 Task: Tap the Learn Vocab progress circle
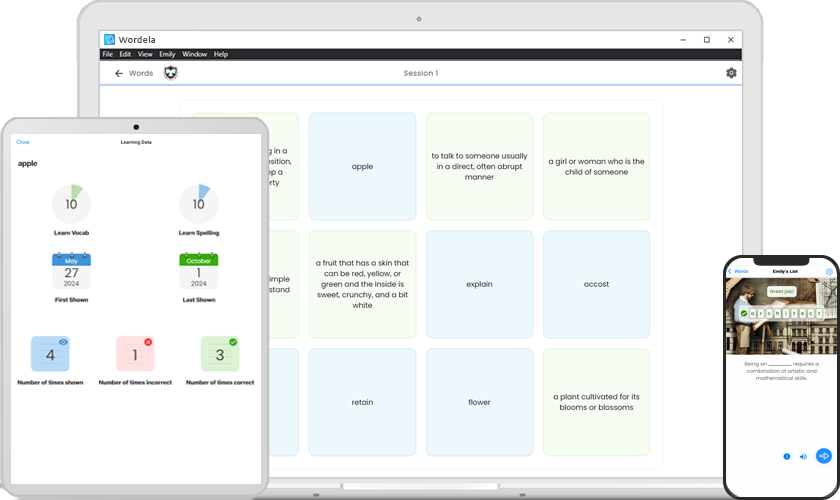71,204
